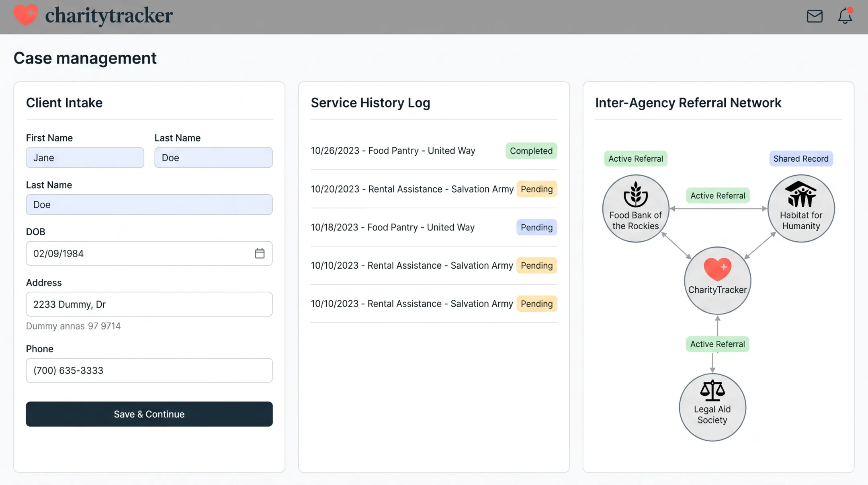Click the DOB date field 02/09/1984
The image size is (868, 485).
pos(149,253)
